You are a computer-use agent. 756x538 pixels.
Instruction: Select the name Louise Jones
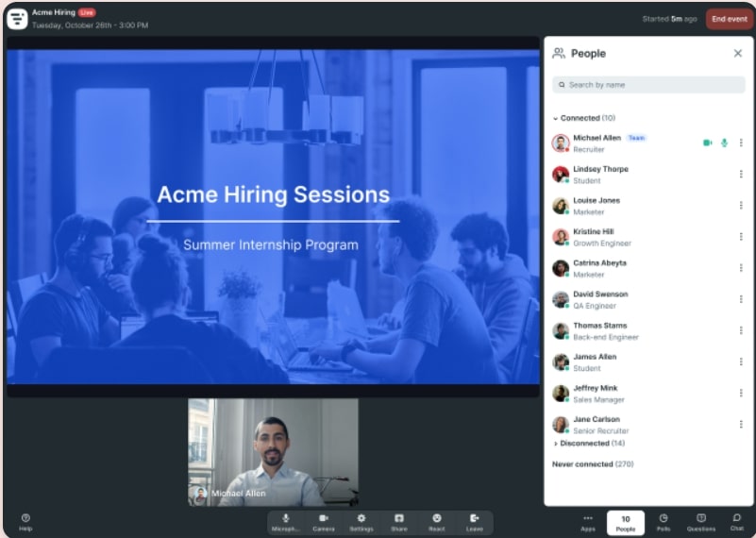click(596, 200)
